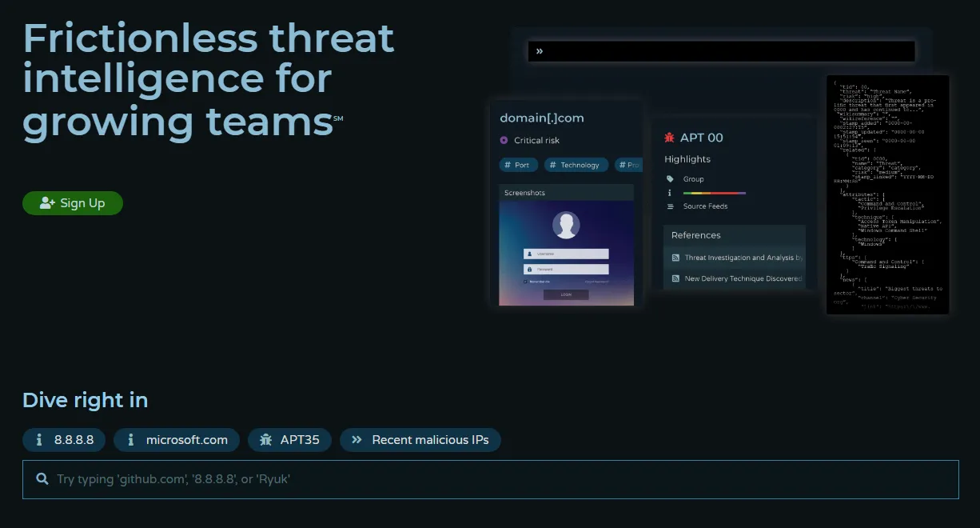Expand the double-chevron in the command bar
Image resolution: width=980 pixels, height=528 pixels.
[540, 50]
